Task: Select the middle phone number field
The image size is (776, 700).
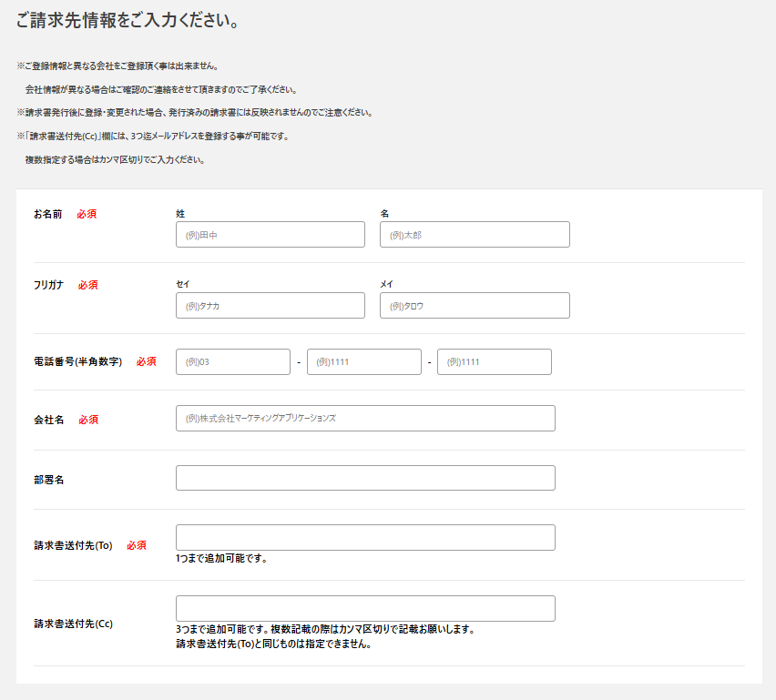Action: pos(363,362)
